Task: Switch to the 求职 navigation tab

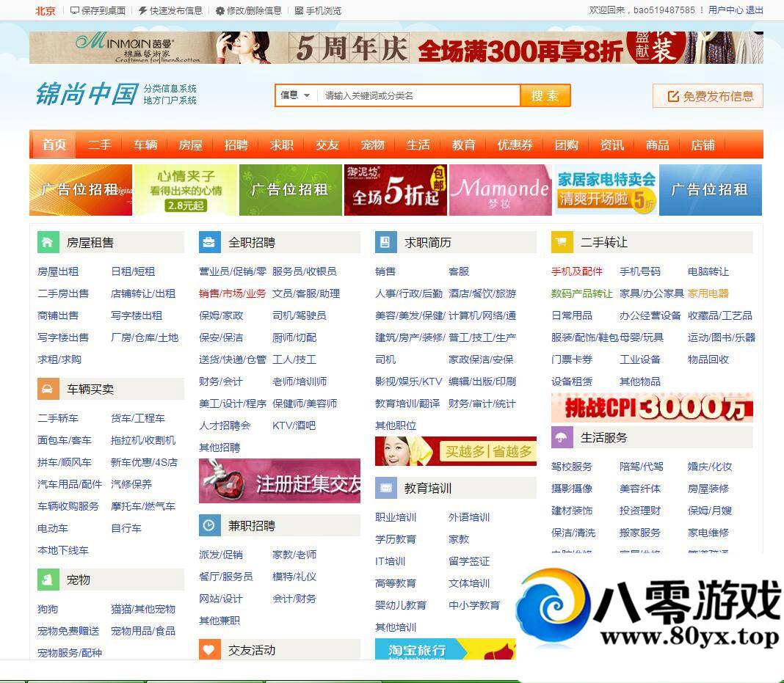Action: click(x=281, y=145)
